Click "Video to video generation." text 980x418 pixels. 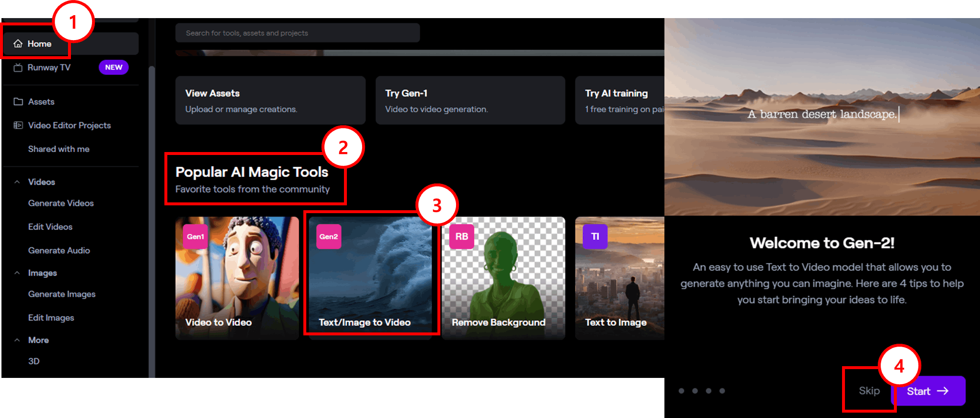coord(436,110)
